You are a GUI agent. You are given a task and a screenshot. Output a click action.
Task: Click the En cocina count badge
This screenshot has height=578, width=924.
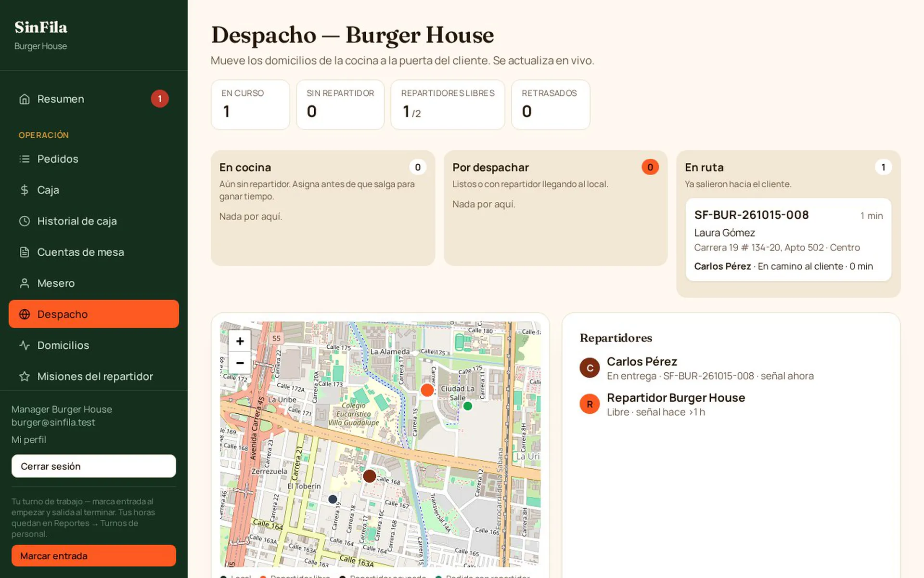418,167
